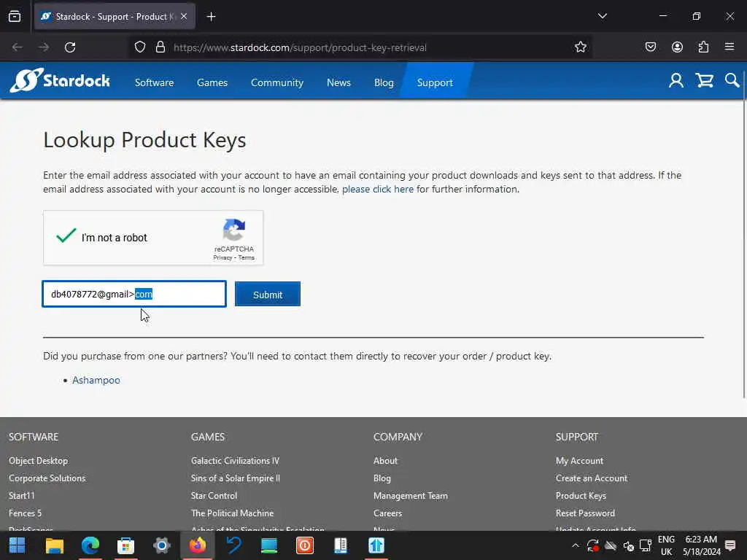
Task: Open the list all tabs dropdown
Action: pos(602,16)
